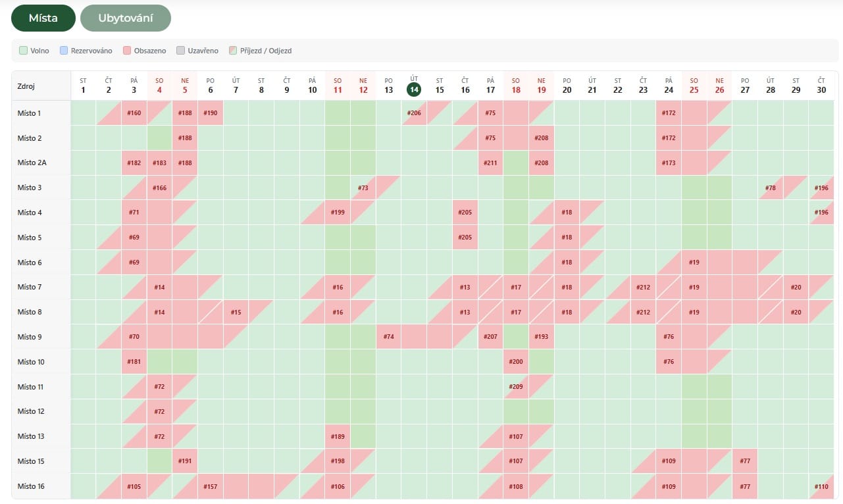The width and height of the screenshot is (843, 504).
Task: Open reservation #157 on Místo 16
Action: click(x=210, y=486)
